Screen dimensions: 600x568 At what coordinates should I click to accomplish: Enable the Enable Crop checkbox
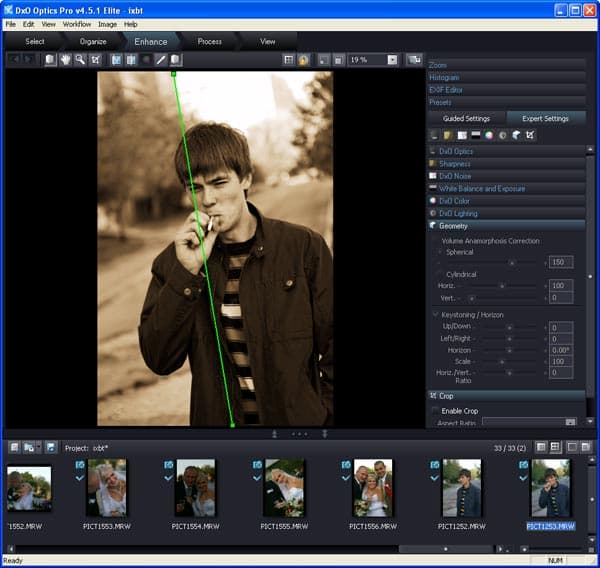coord(435,411)
